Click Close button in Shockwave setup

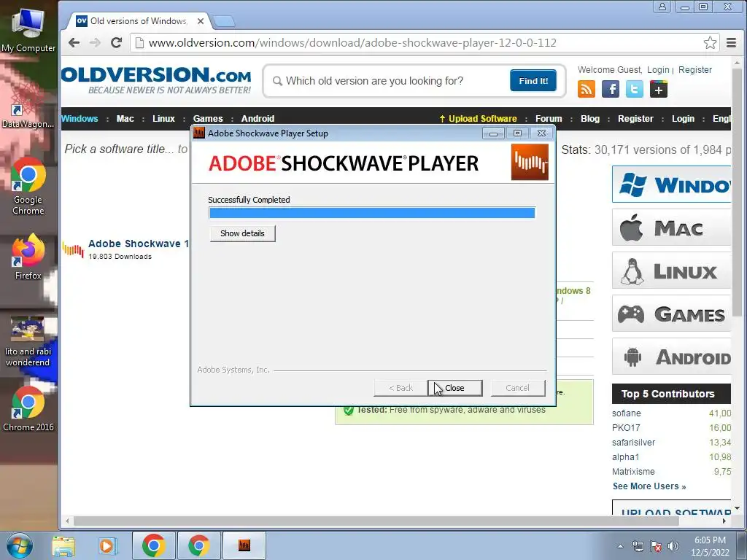pos(455,388)
